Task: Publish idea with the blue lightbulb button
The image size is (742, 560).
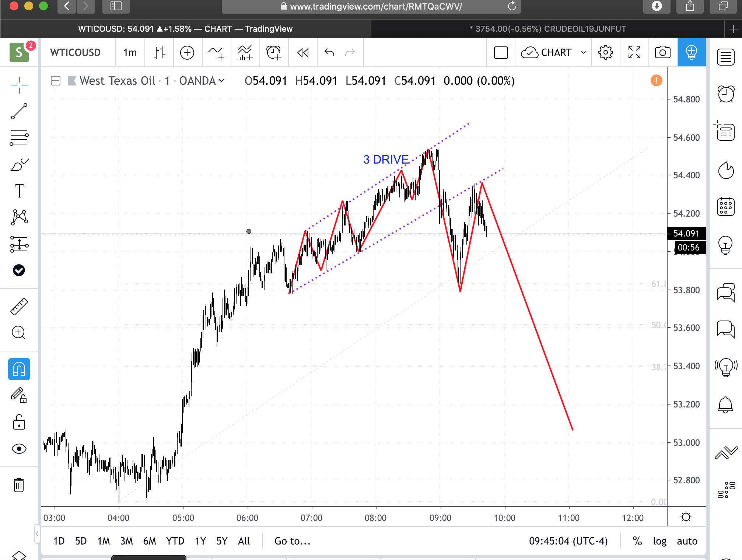Action: (x=692, y=53)
